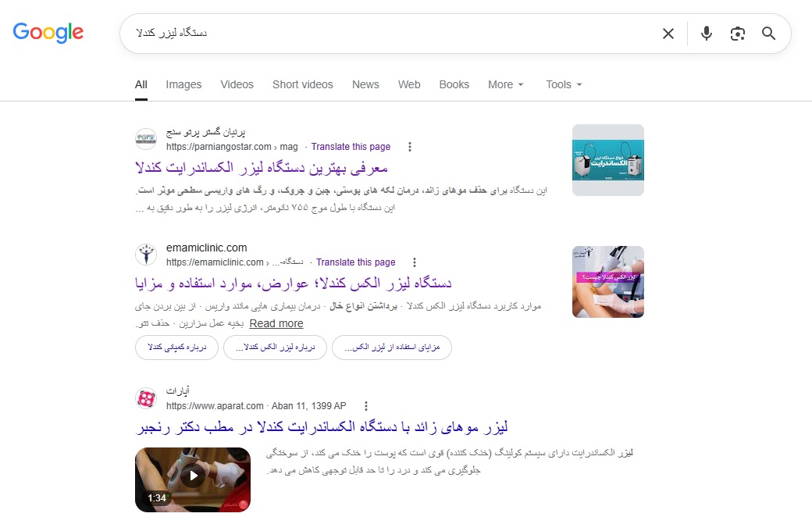Click the Google logo
Screen dimensions: 812x524
click(48, 33)
